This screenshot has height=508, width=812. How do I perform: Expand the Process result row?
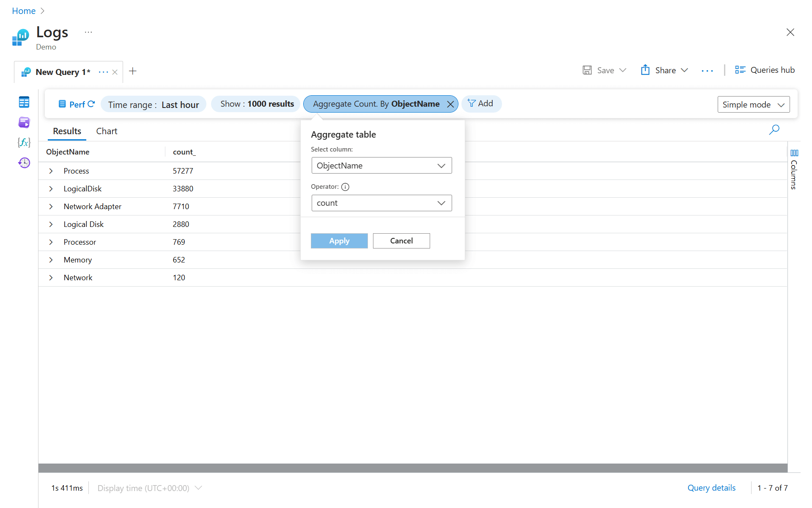pos(51,171)
